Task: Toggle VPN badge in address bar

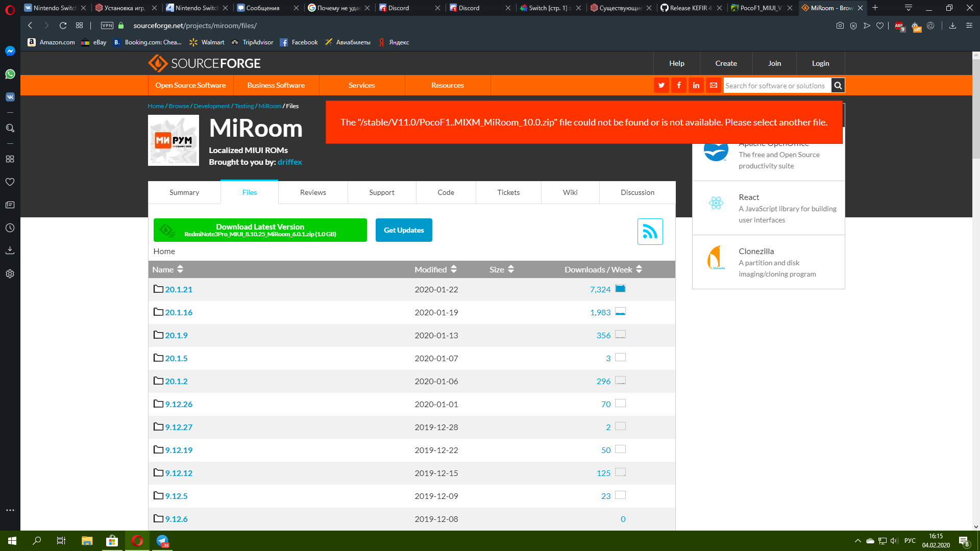Action: tap(107, 26)
